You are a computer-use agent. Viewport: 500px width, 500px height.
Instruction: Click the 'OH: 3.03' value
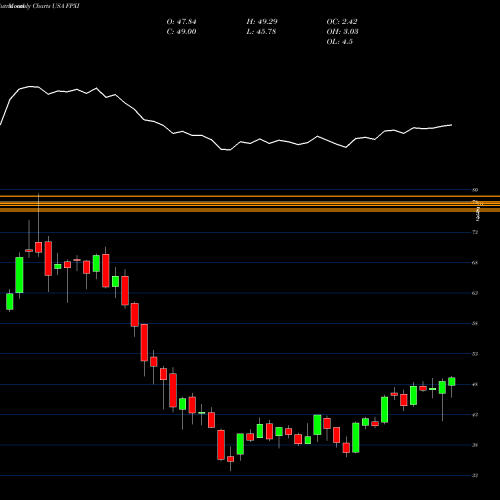coord(342,32)
